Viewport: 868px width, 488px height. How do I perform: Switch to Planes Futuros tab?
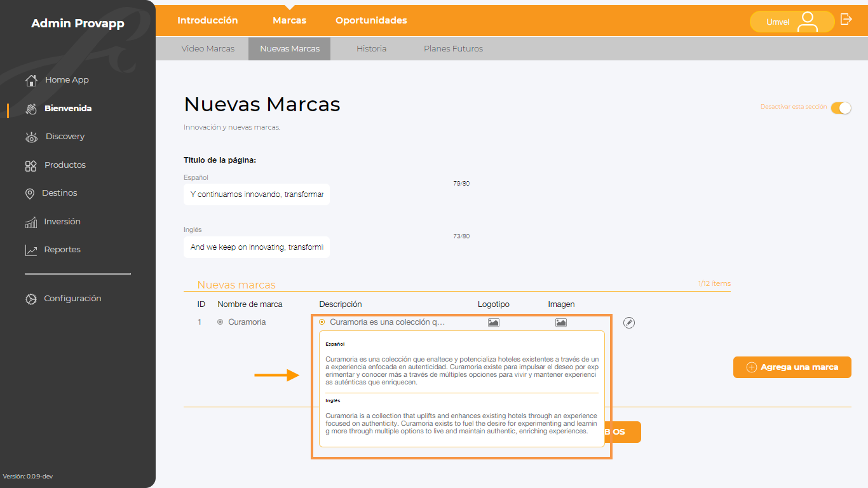pos(453,49)
